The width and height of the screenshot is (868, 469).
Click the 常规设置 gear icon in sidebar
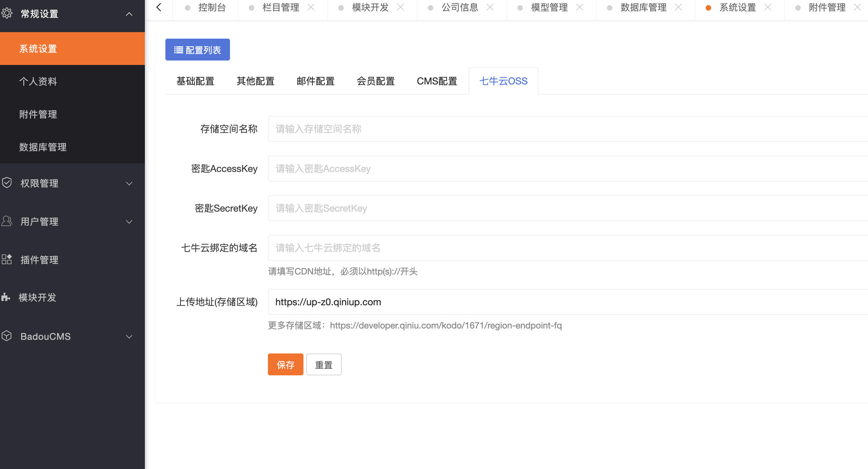point(7,14)
